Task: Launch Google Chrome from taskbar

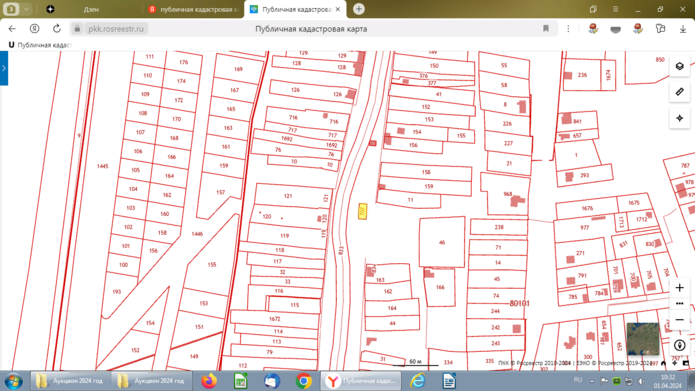Action: (x=304, y=381)
